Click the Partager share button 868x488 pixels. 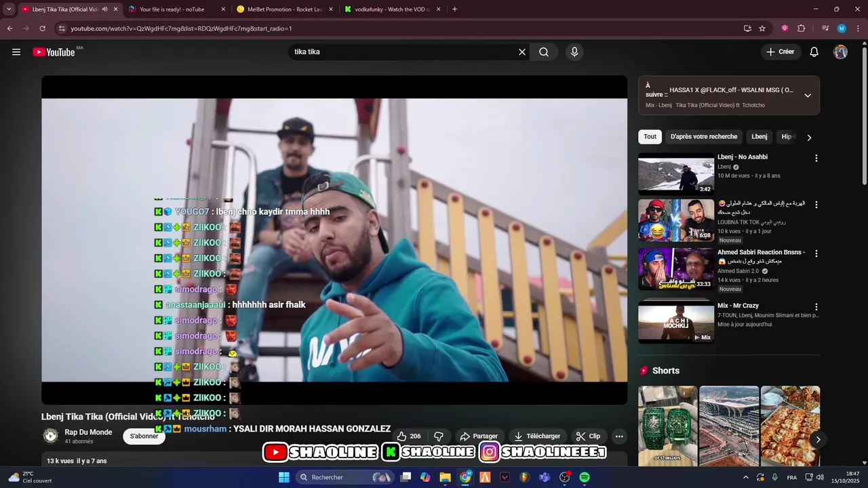479,436
